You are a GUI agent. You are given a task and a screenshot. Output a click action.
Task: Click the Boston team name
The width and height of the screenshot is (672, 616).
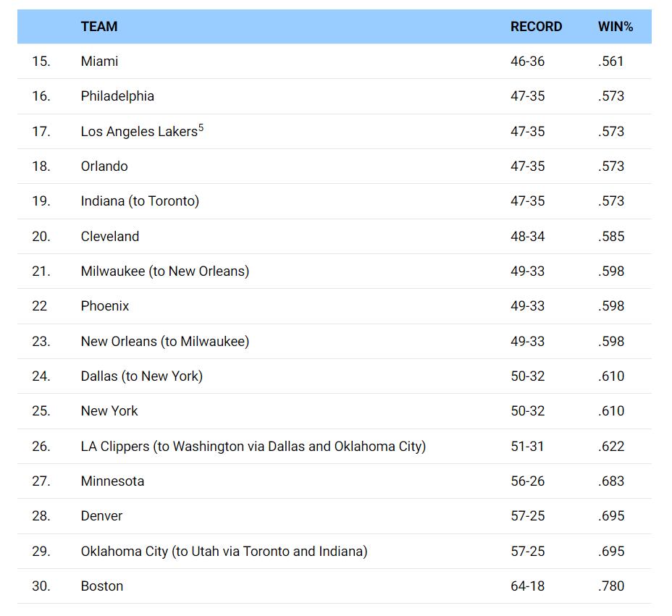click(102, 586)
